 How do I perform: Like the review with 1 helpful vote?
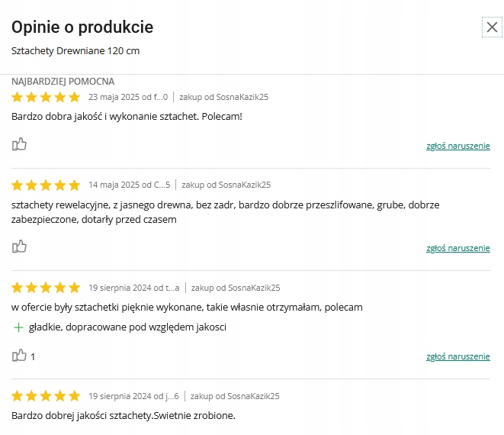tap(20, 356)
